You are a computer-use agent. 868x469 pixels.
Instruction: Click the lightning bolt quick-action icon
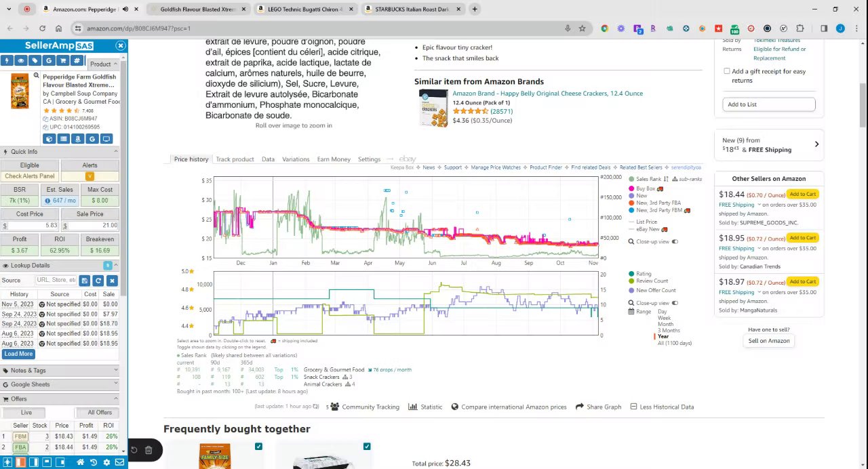pos(7,60)
